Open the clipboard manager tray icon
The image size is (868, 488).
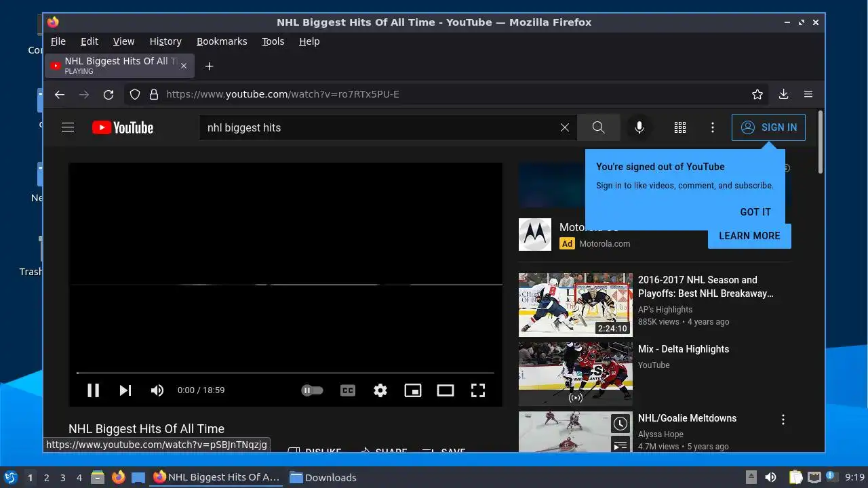pyautogui.click(x=795, y=477)
